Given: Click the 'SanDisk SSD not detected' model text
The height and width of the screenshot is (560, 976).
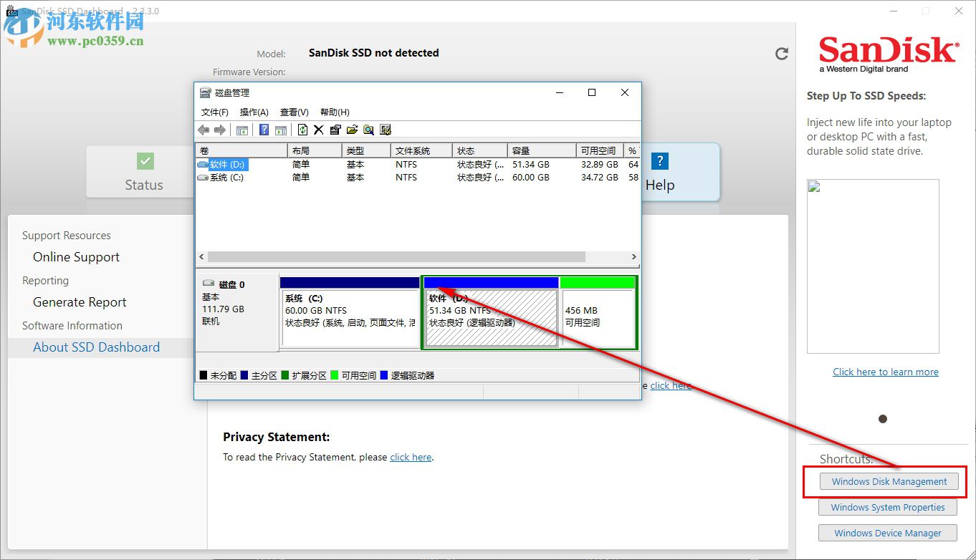Looking at the screenshot, I should click(x=373, y=53).
